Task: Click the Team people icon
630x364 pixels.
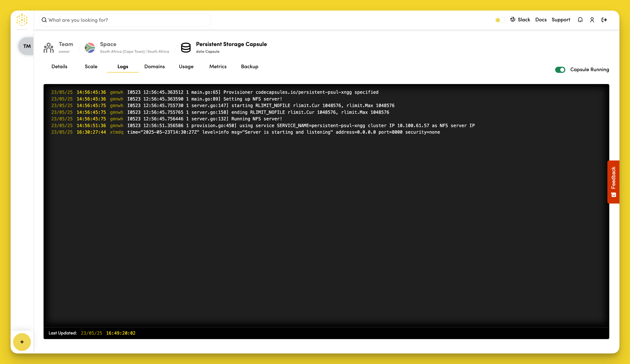Action: point(48,48)
